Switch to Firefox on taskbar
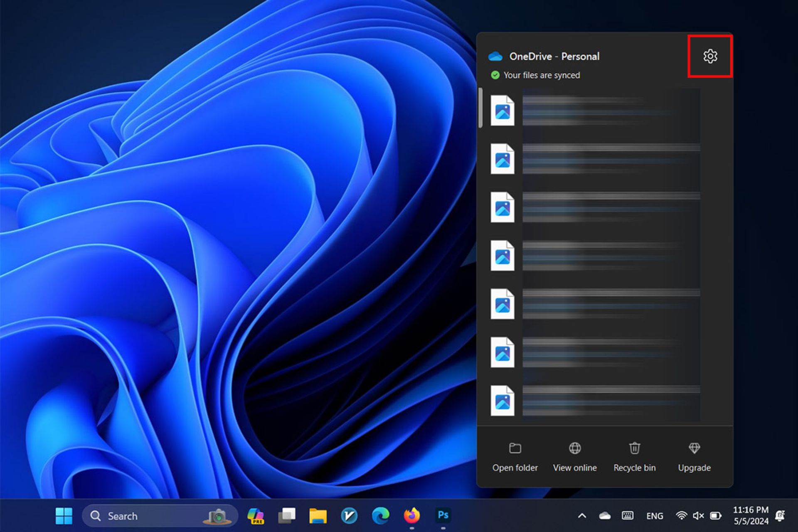 (411, 516)
